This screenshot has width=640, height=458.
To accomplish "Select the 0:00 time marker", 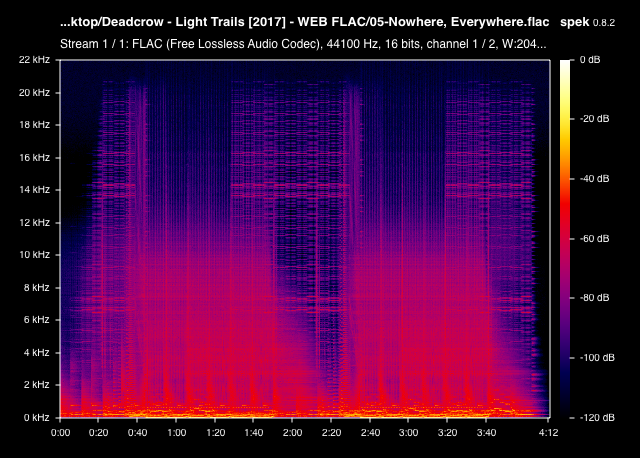I will pyautogui.click(x=60, y=433).
